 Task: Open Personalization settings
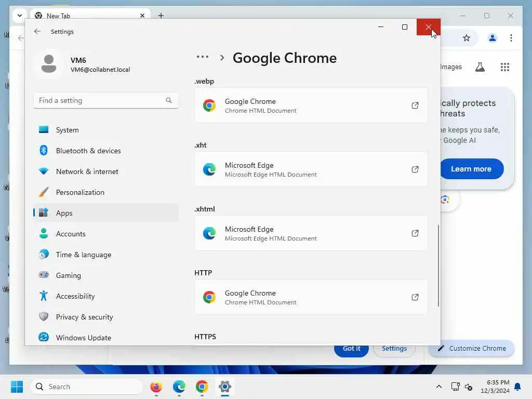(106, 192)
